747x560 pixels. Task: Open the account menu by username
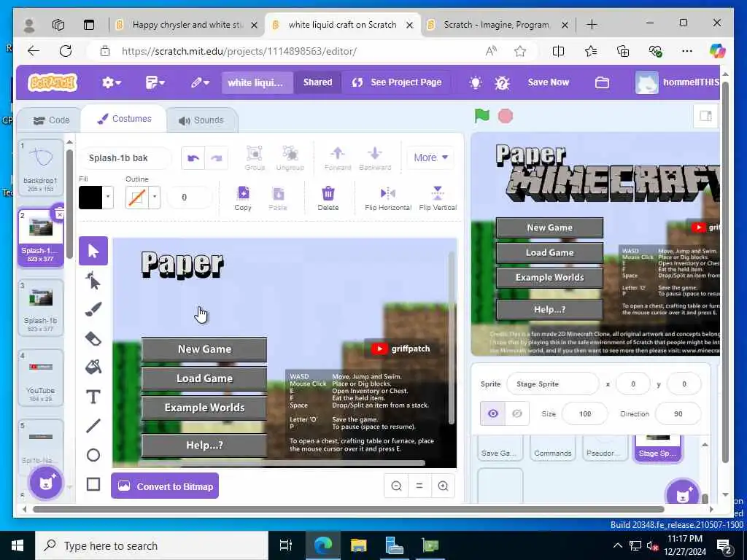click(x=679, y=82)
